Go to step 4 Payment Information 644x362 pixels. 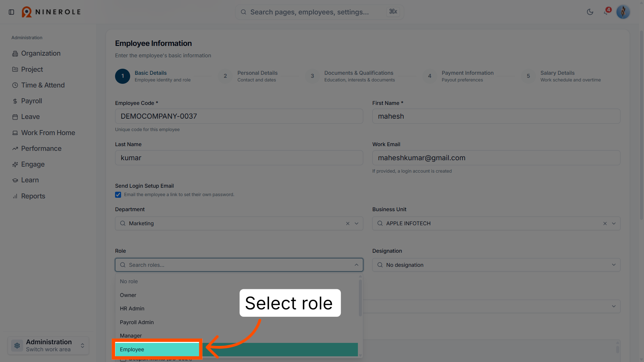click(x=458, y=76)
